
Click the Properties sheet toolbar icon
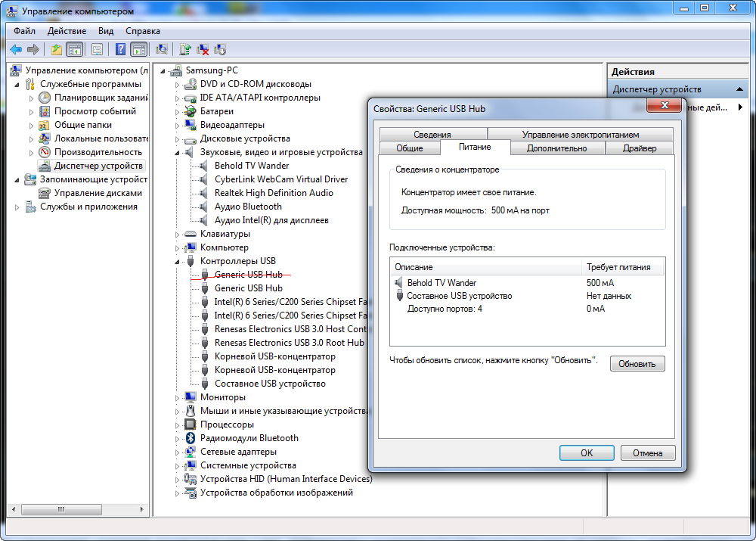(x=97, y=50)
